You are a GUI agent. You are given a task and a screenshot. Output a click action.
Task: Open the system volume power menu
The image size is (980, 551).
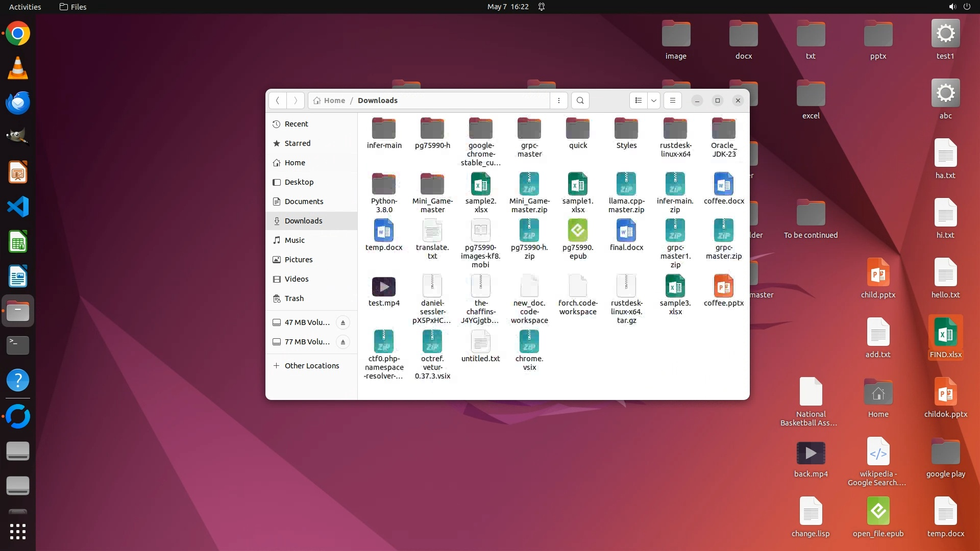(959, 7)
